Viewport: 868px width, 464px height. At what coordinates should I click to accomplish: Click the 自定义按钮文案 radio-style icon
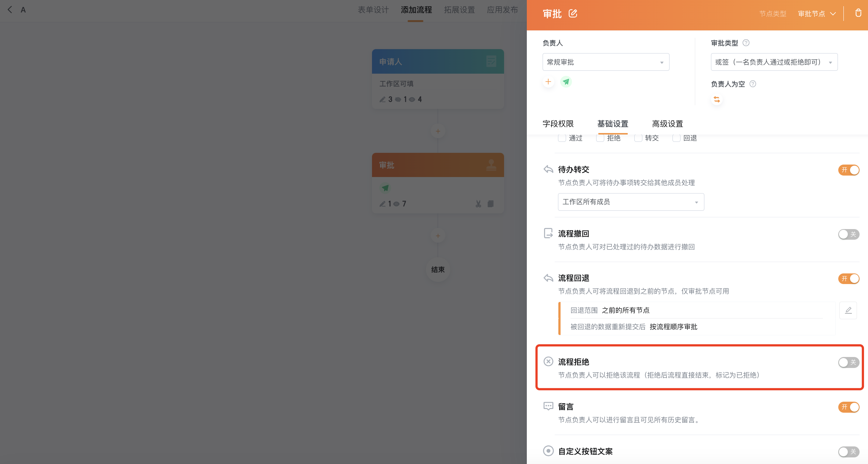[548, 451]
